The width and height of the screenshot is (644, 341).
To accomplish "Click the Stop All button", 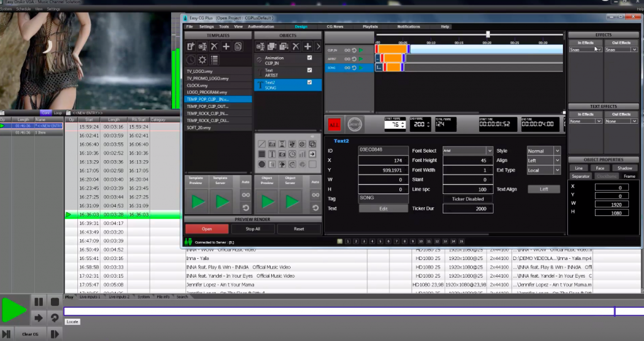I will [253, 229].
